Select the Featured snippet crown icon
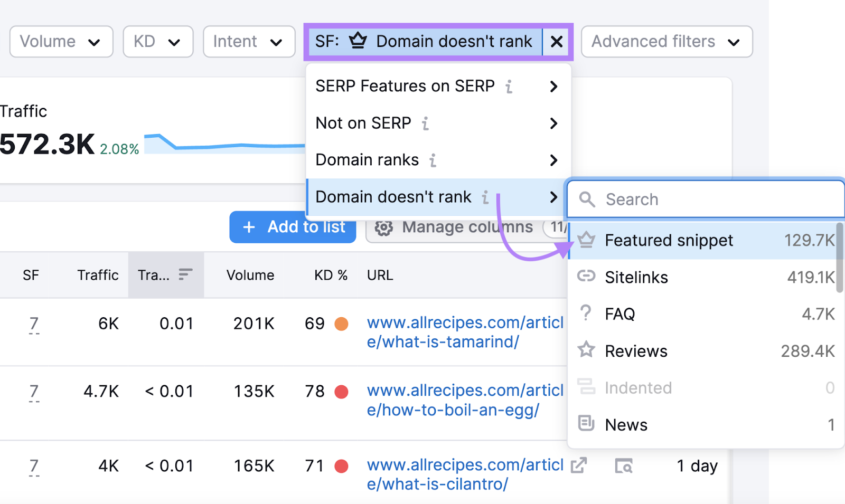Viewport: 845px width, 504px height. click(x=586, y=240)
